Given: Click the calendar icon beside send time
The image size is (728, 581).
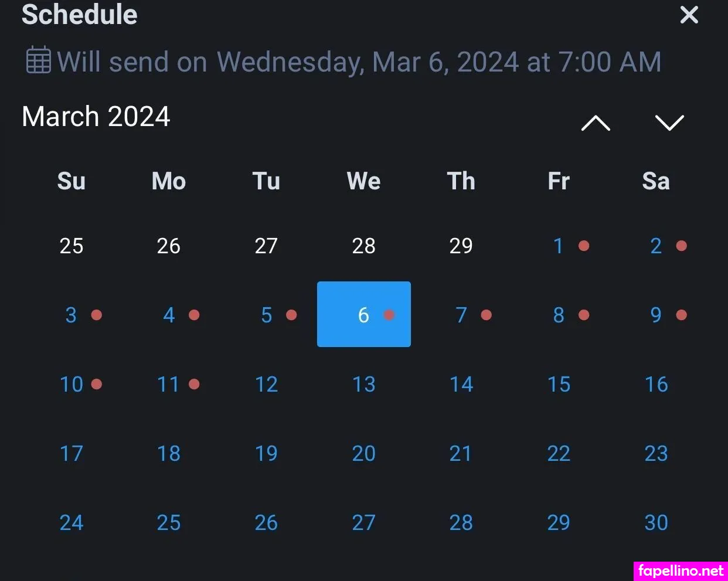Looking at the screenshot, I should pos(39,60).
